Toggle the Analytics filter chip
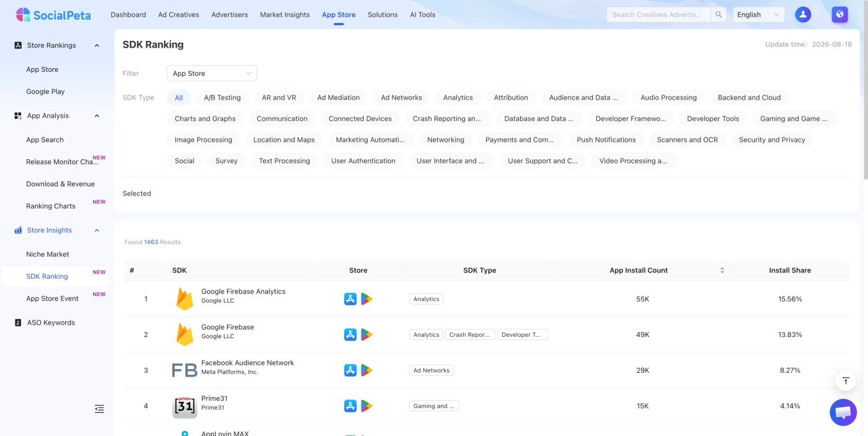 coord(458,98)
